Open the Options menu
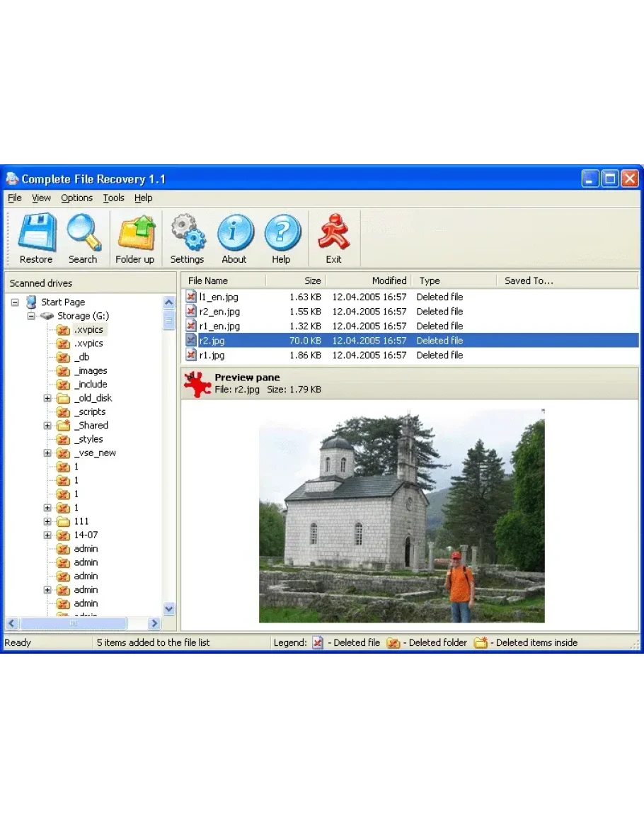The width and height of the screenshot is (644, 818). coord(76,198)
